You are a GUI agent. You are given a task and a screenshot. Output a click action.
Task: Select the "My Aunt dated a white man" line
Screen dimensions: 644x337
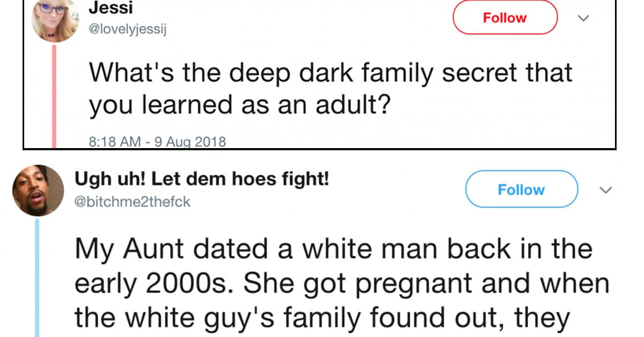click(333, 250)
